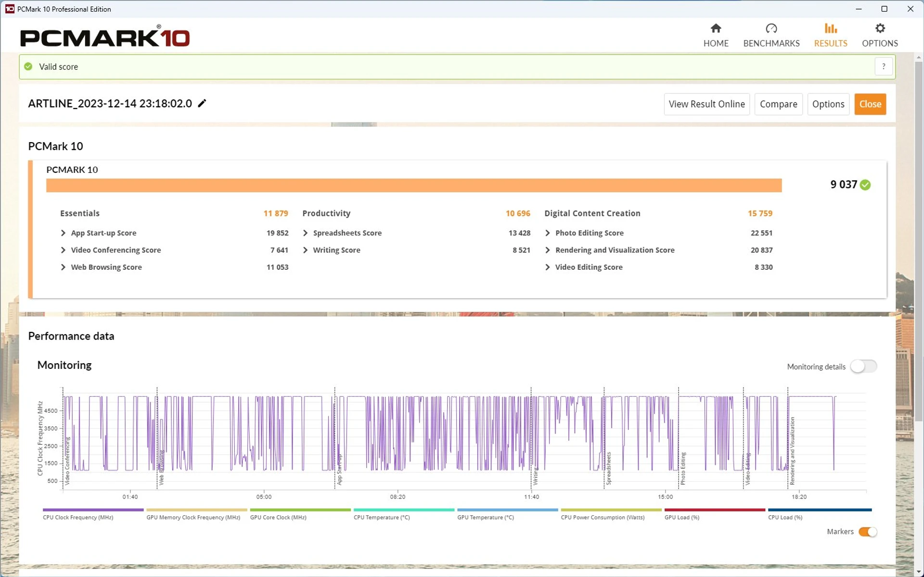Viewport: 924px width, 577px height.
Task: Click the 13 428 Spreadsheets value
Action: 519,233
